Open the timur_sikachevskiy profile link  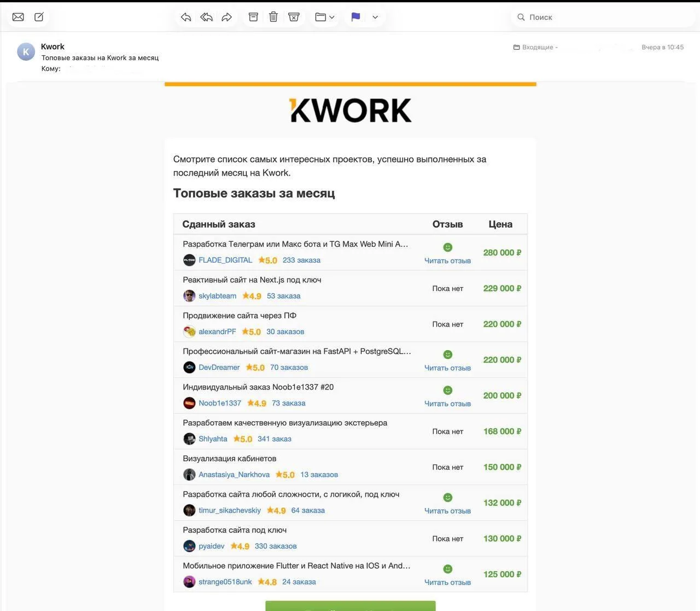(230, 510)
